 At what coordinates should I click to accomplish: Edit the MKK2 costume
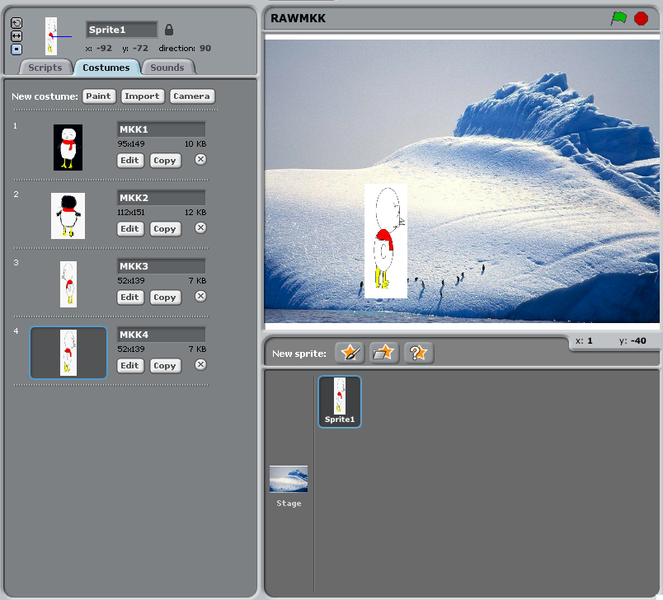(129, 229)
